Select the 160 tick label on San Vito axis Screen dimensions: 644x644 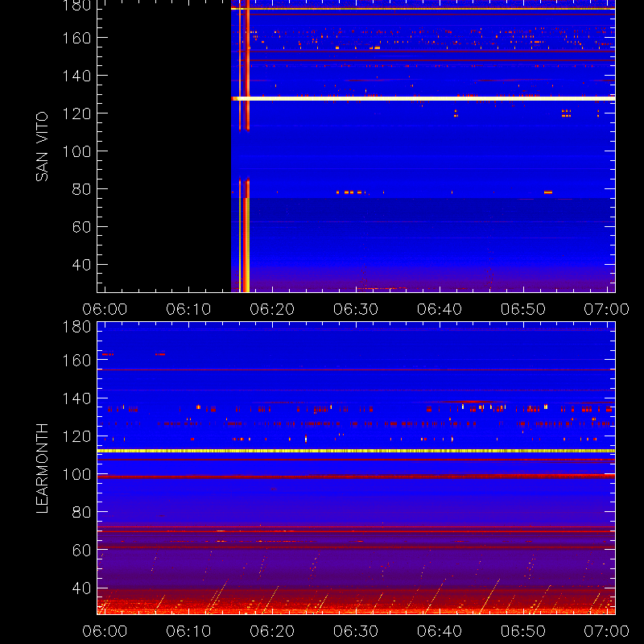click(76, 38)
